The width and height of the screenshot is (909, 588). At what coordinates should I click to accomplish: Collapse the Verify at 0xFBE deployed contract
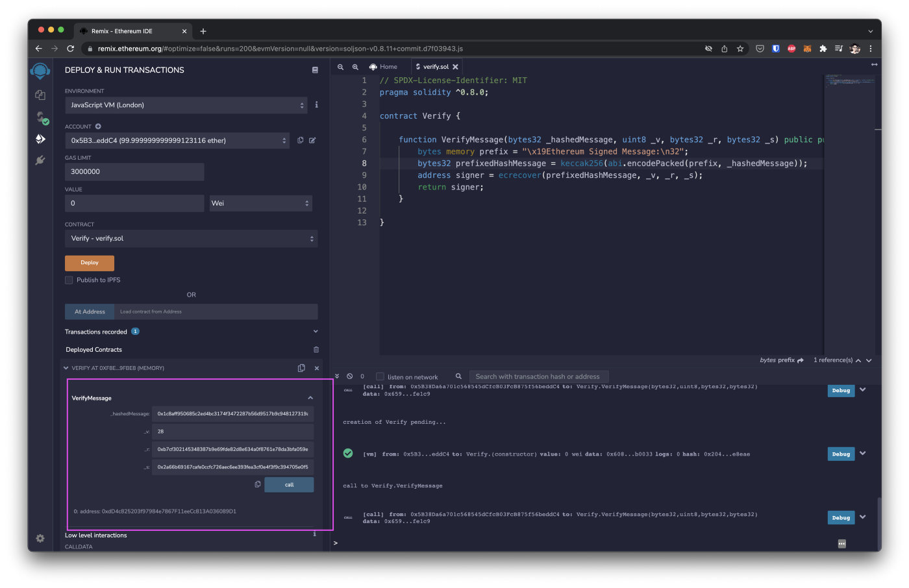tap(66, 368)
